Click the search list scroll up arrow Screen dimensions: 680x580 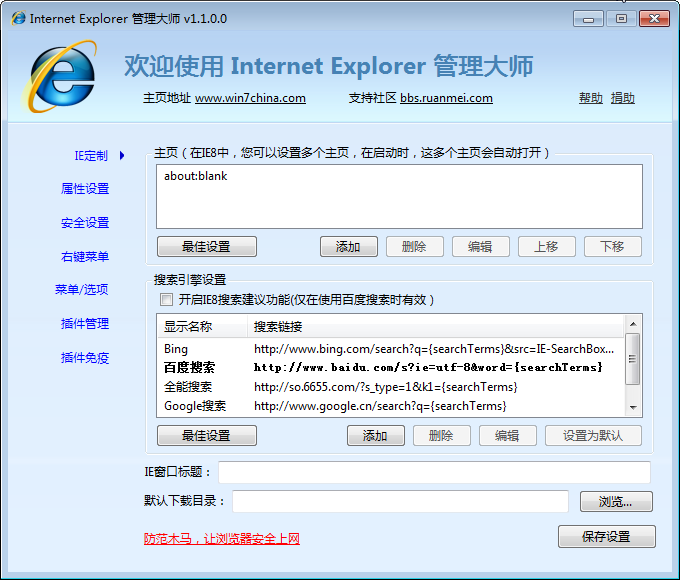point(633,324)
